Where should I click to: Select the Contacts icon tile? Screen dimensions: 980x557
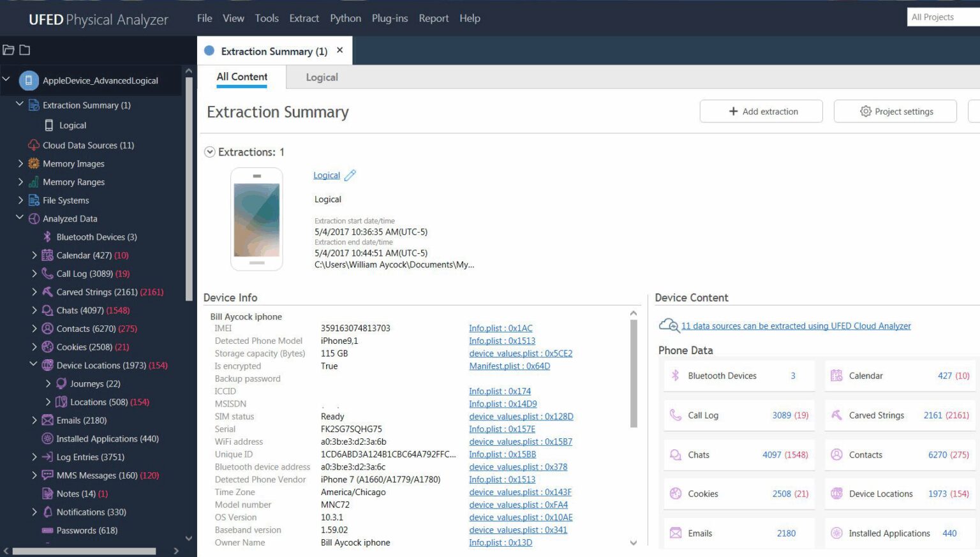click(836, 455)
